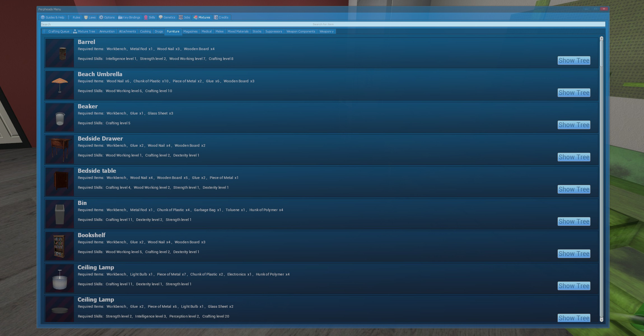Click the Bin item thumbnail
This screenshot has width=644, height=336.
click(x=60, y=214)
